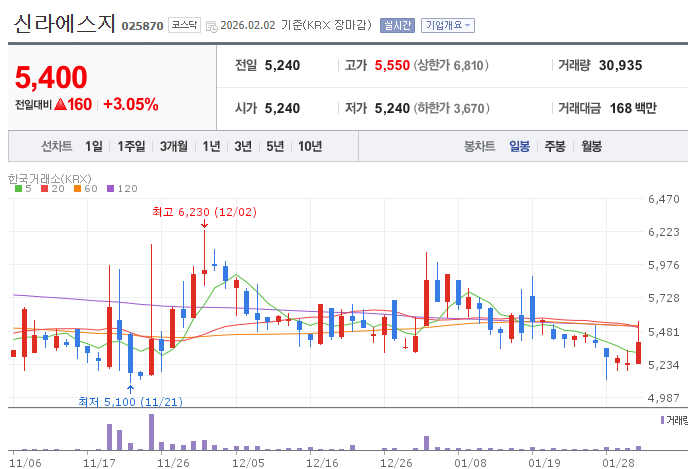Screen dimensions: 688x469
Task: Click the stock name 신라에스지
Action: coord(64,24)
